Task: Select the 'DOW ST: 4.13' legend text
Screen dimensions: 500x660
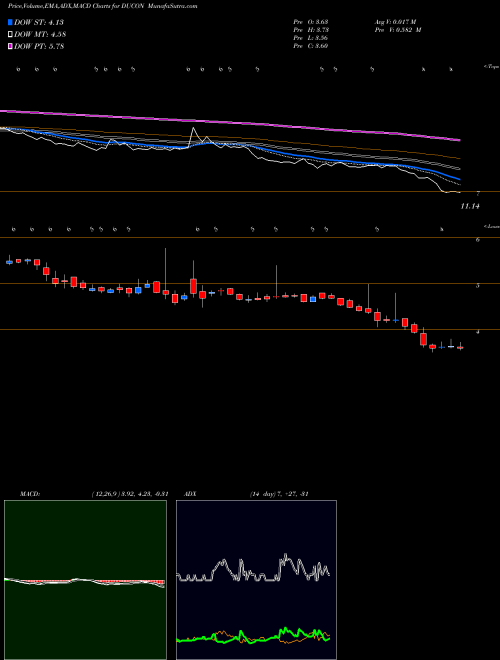Action: (x=39, y=23)
